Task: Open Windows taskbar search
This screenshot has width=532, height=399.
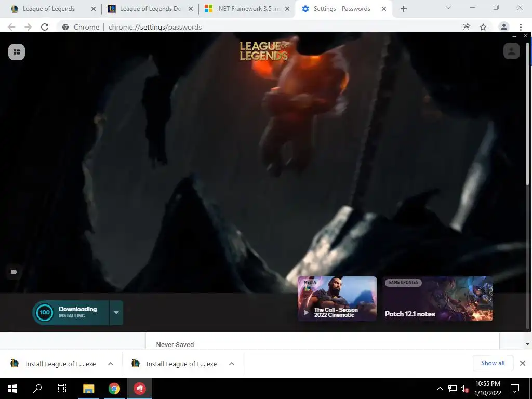Action: [37, 389]
